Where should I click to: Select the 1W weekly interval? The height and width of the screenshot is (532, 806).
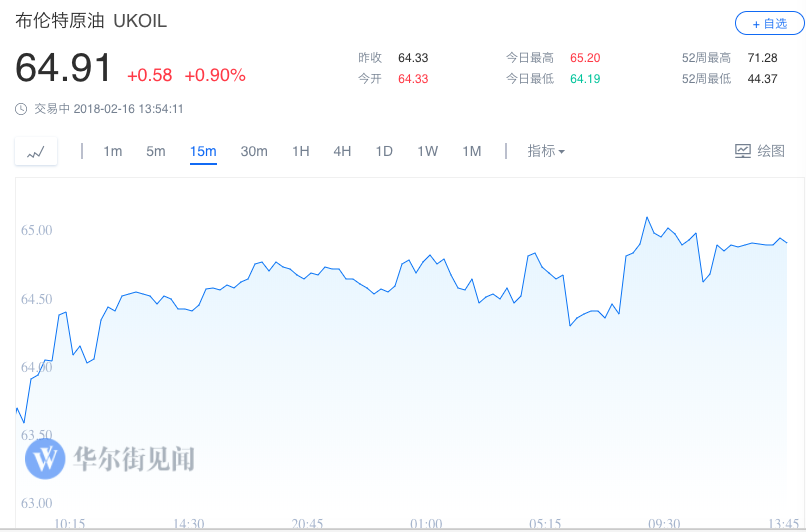tap(428, 151)
